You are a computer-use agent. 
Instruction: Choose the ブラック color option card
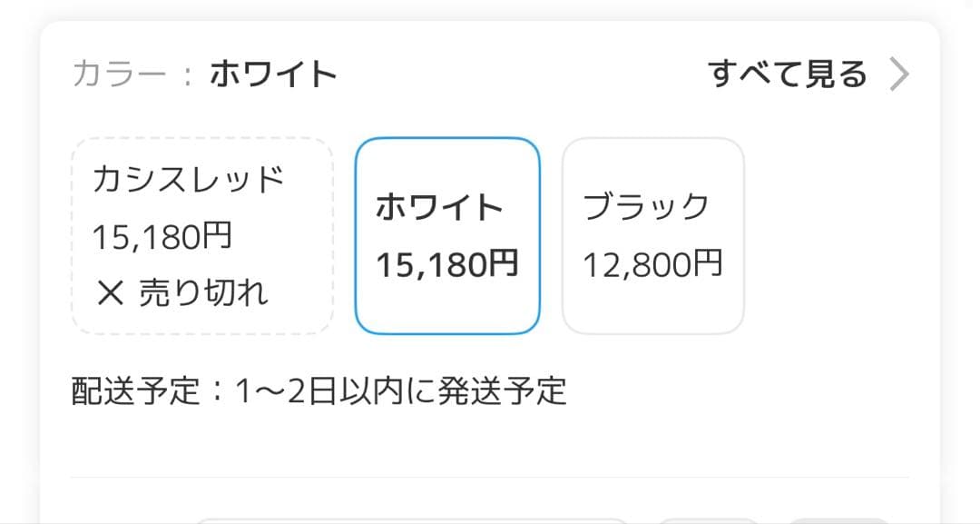(x=653, y=236)
